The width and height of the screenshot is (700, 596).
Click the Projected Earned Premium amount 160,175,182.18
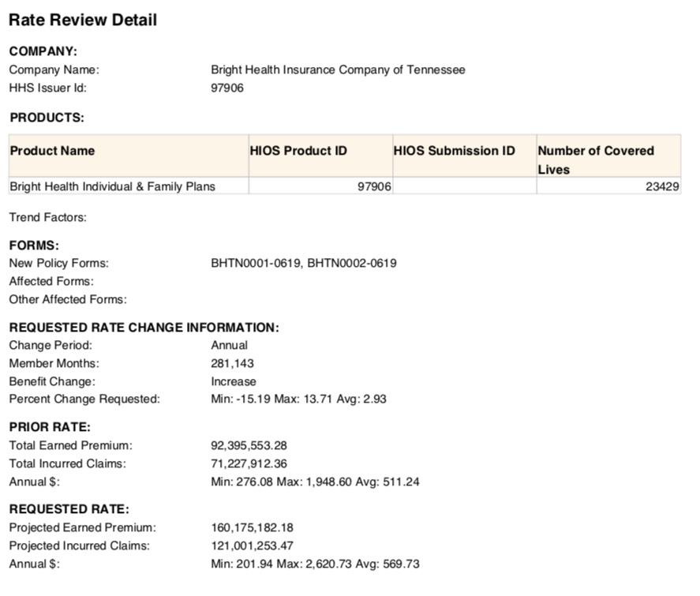click(252, 527)
